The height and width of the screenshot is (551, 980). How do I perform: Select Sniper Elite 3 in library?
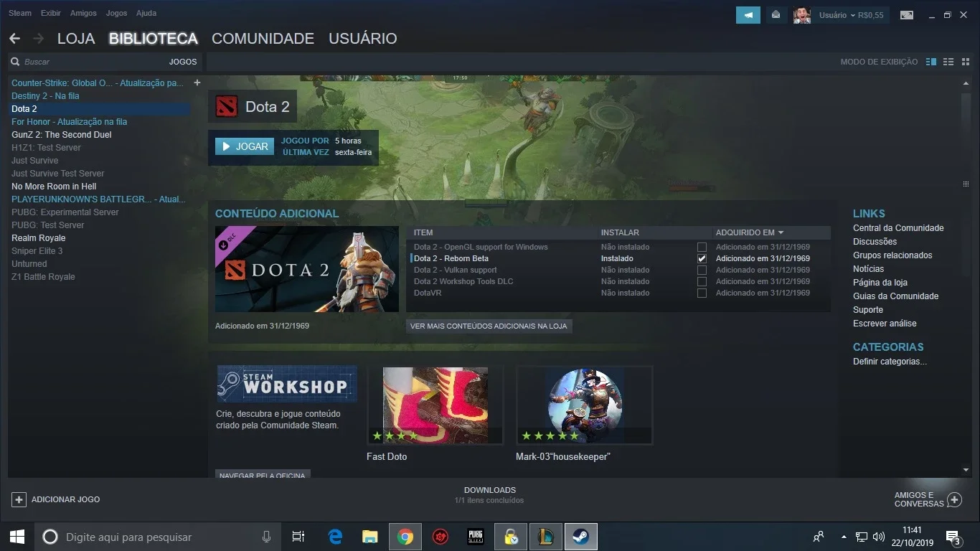point(37,251)
